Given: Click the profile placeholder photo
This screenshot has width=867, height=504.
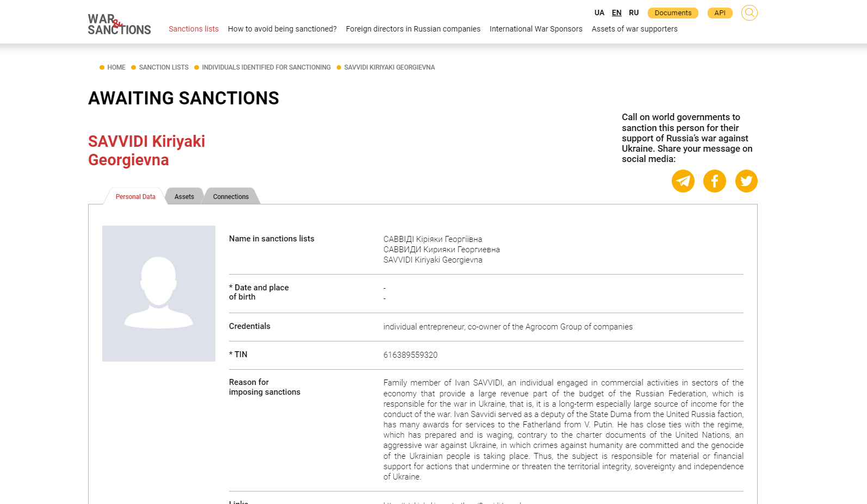Looking at the screenshot, I should tap(159, 294).
